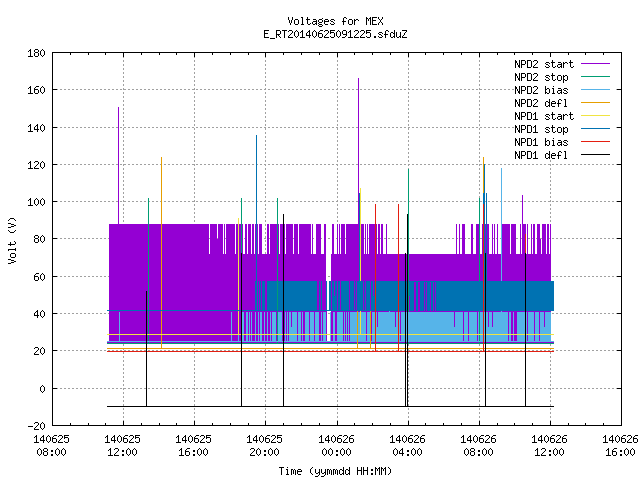Click the 'NPD1 start' legend label
The width and height of the screenshot is (640, 480).
tap(544, 116)
